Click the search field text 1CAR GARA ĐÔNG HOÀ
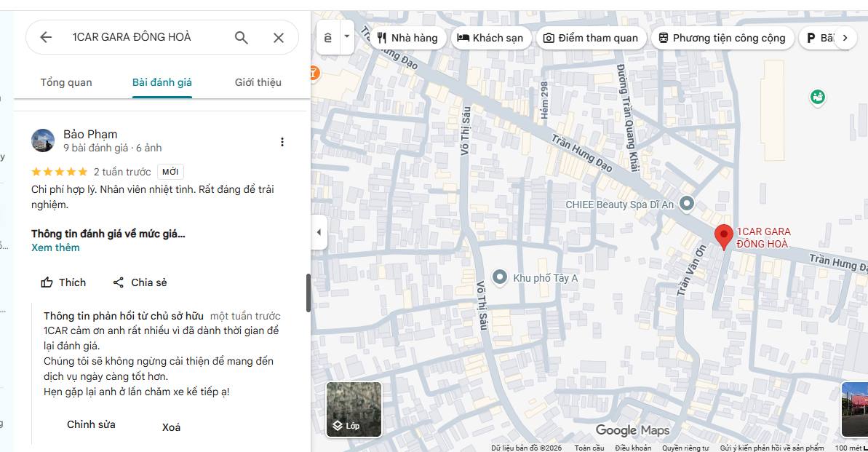 point(132,37)
